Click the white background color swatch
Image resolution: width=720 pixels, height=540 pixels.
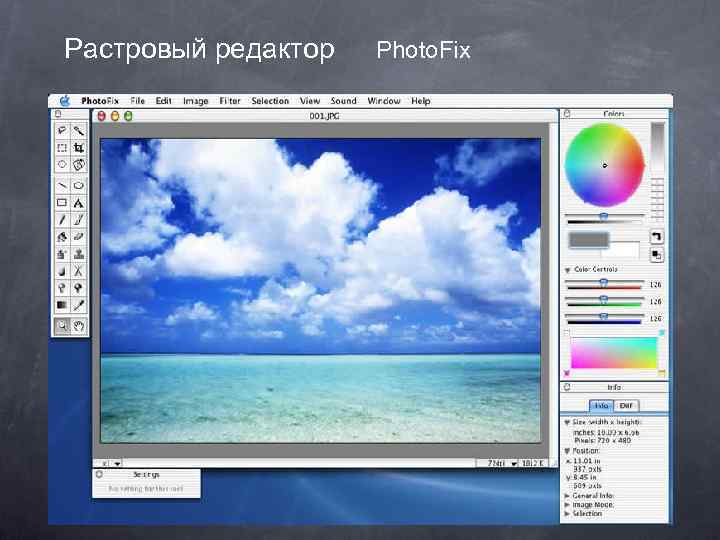pyautogui.click(x=620, y=250)
